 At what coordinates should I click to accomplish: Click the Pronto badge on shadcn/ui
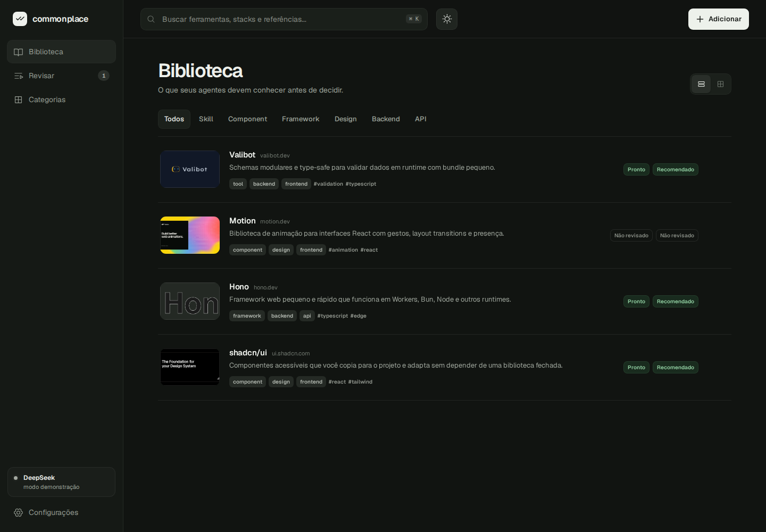[636, 368]
